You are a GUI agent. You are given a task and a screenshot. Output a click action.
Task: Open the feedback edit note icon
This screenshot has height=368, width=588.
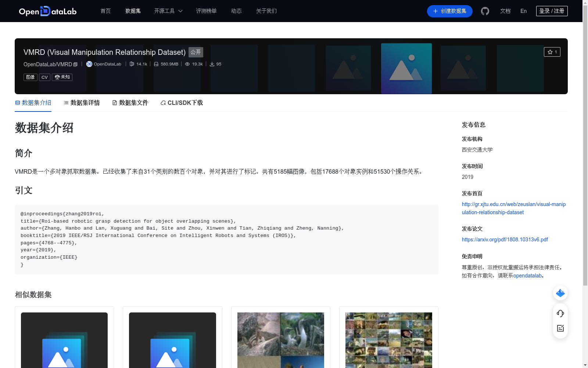[x=560, y=328]
